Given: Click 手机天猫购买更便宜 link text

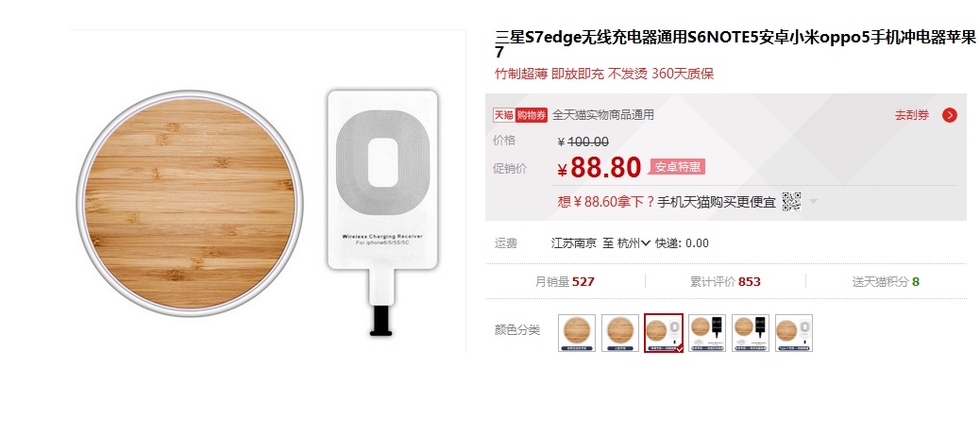Looking at the screenshot, I should (x=717, y=202).
